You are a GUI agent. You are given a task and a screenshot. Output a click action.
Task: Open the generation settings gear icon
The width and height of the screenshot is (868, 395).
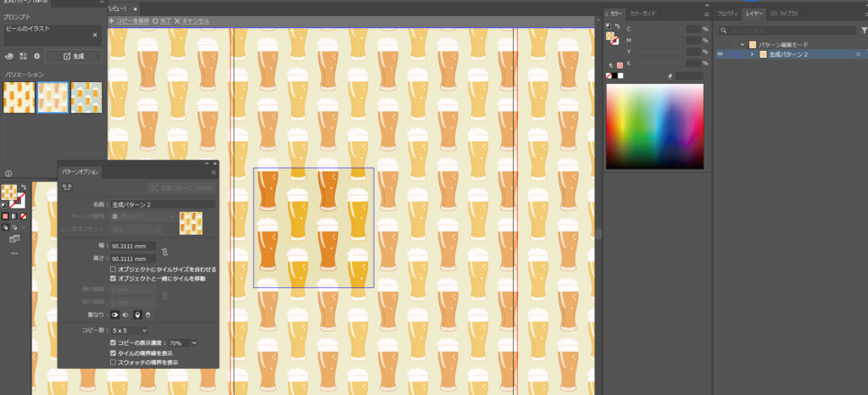(36, 56)
